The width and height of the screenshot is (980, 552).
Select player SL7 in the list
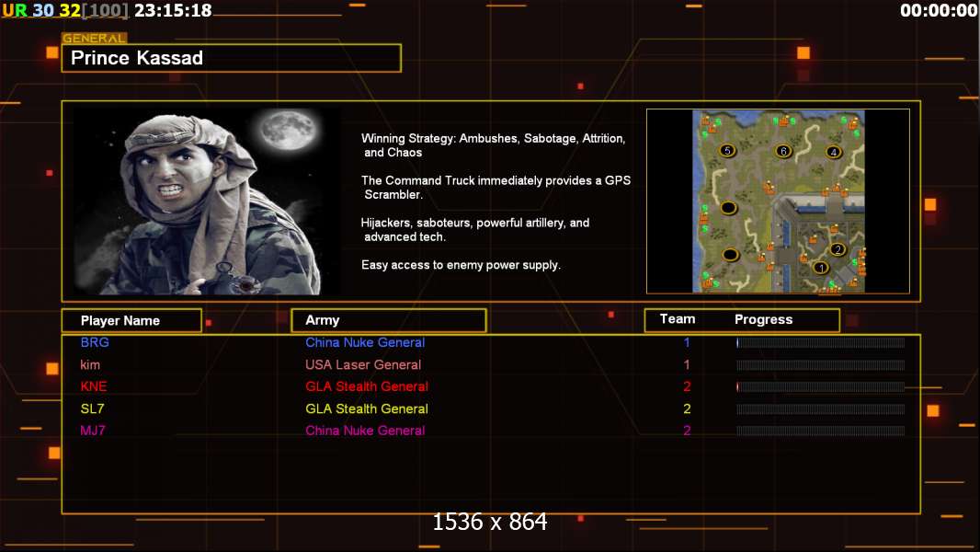click(x=93, y=408)
